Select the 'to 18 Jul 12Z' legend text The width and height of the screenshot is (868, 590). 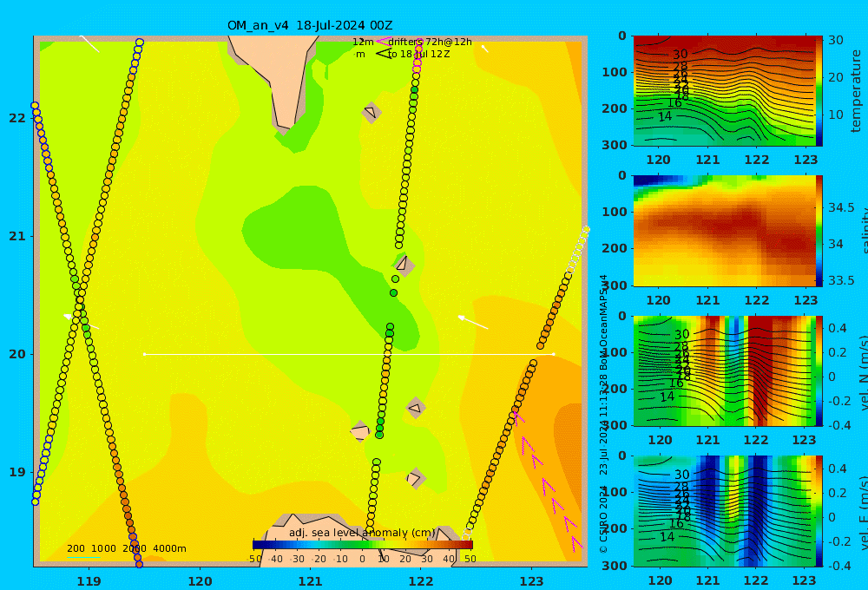418,55
